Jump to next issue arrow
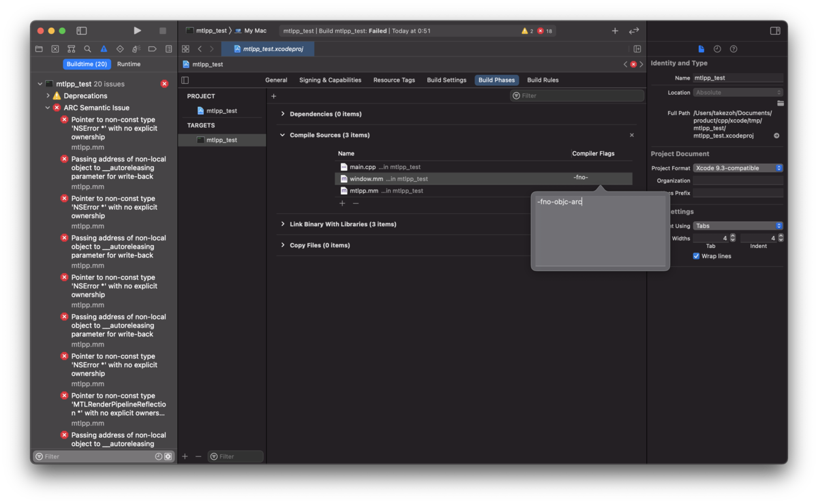 point(641,64)
